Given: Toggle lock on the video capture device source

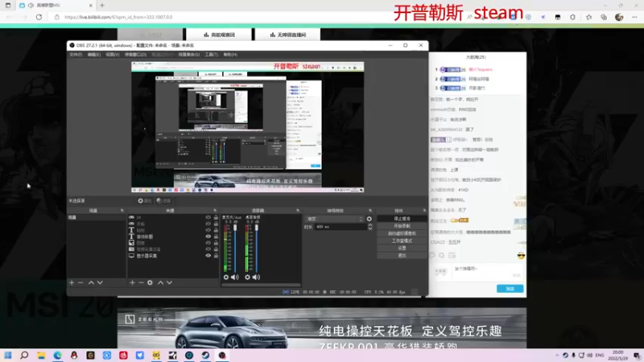Looking at the screenshot, I should (216, 249).
